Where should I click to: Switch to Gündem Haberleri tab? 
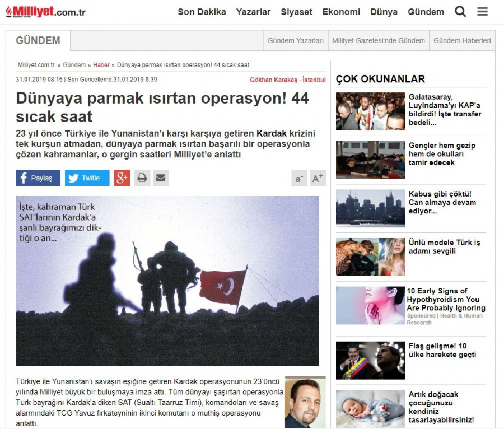[462, 41]
